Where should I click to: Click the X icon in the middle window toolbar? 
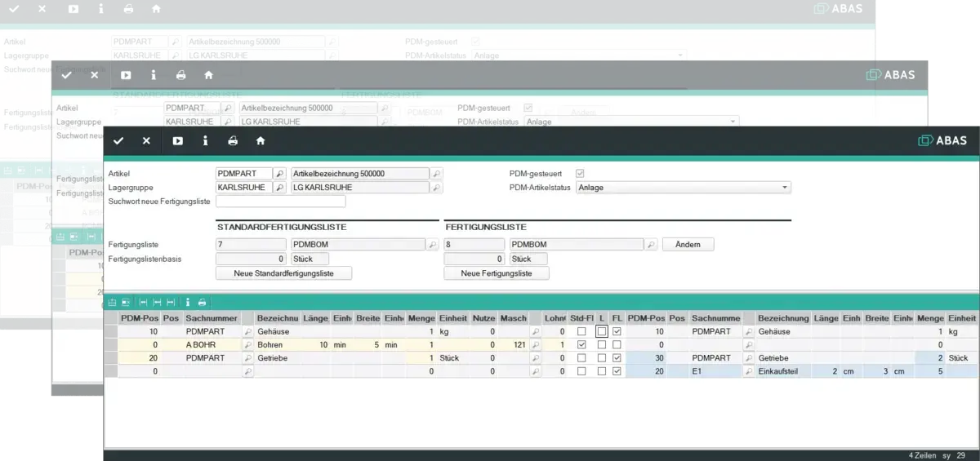point(94,74)
